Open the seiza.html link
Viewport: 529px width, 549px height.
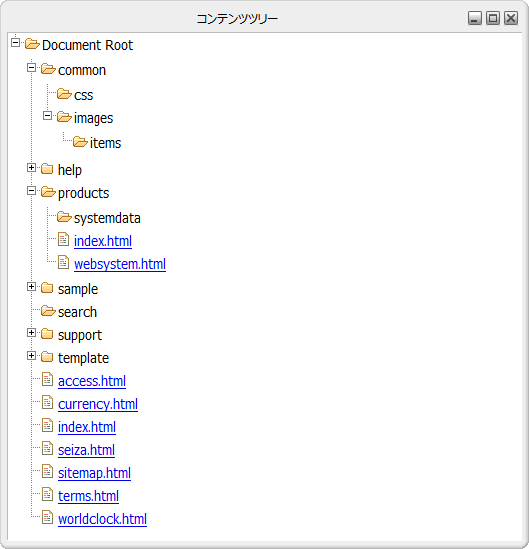86,450
